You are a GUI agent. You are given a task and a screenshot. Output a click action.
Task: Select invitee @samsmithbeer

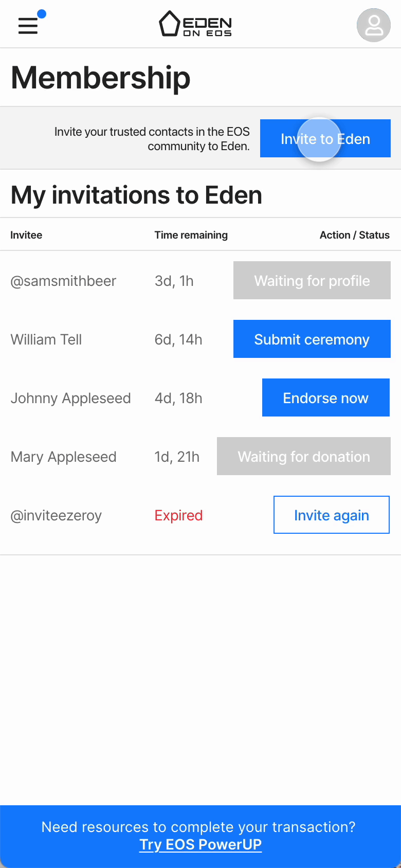coord(63,281)
